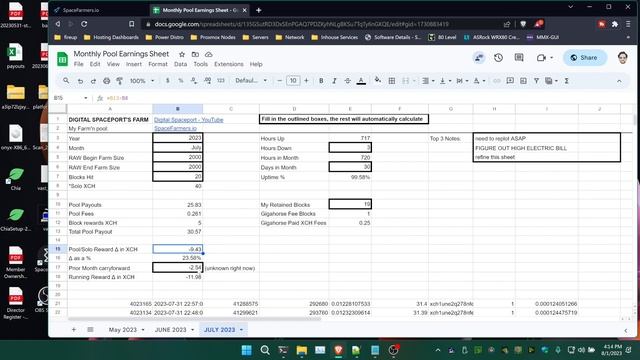Open the SpaceFarmers.io link in sheet
This screenshot has width=640, height=360.
pos(175,128)
